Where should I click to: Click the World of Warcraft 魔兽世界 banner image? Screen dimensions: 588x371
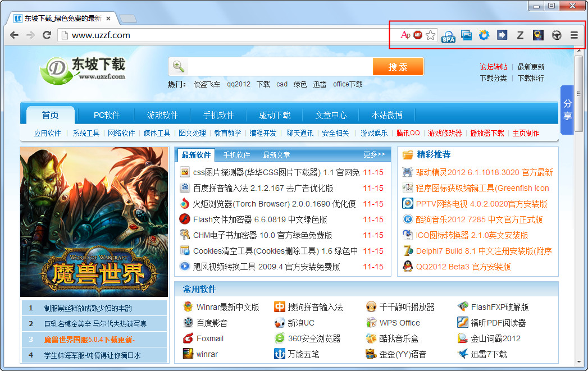pos(94,222)
